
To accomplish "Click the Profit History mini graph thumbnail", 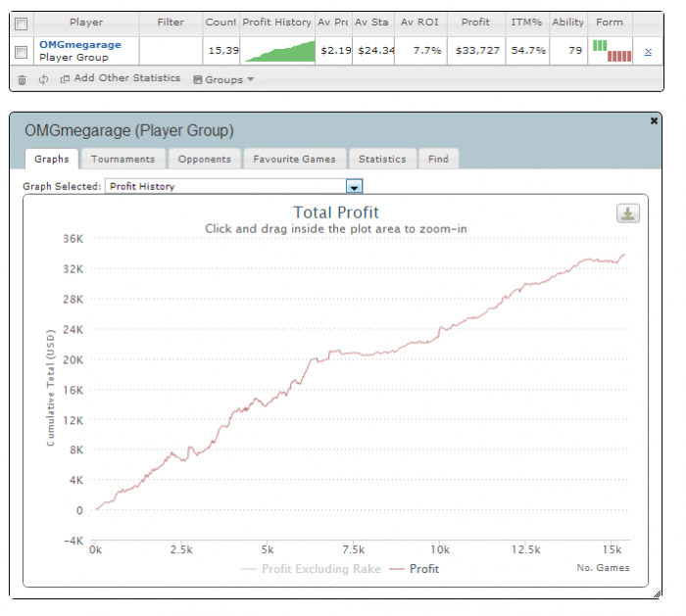I will click(279, 51).
